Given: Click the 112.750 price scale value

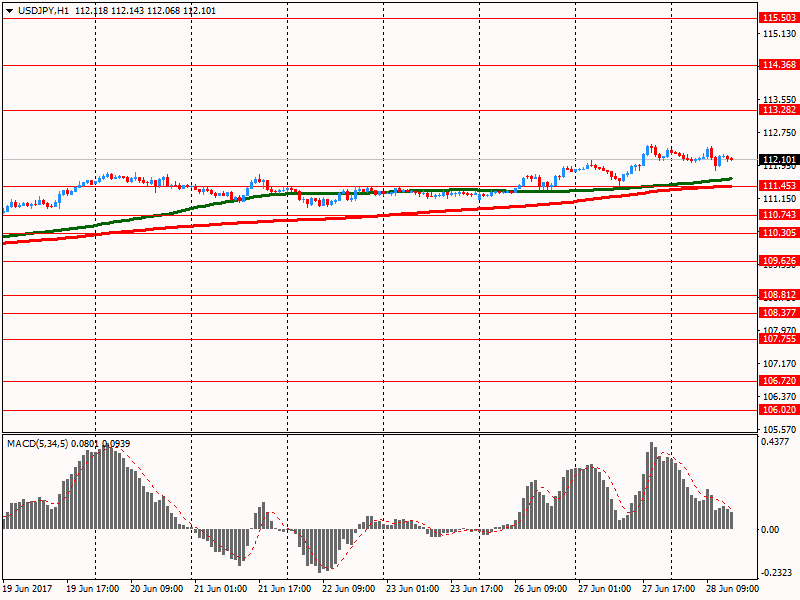Looking at the screenshot, I should [779, 133].
